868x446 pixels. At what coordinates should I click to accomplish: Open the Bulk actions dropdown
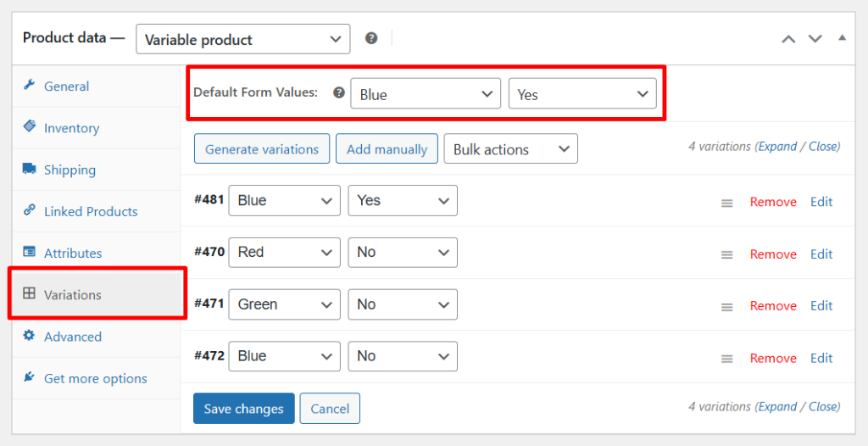(x=511, y=148)
